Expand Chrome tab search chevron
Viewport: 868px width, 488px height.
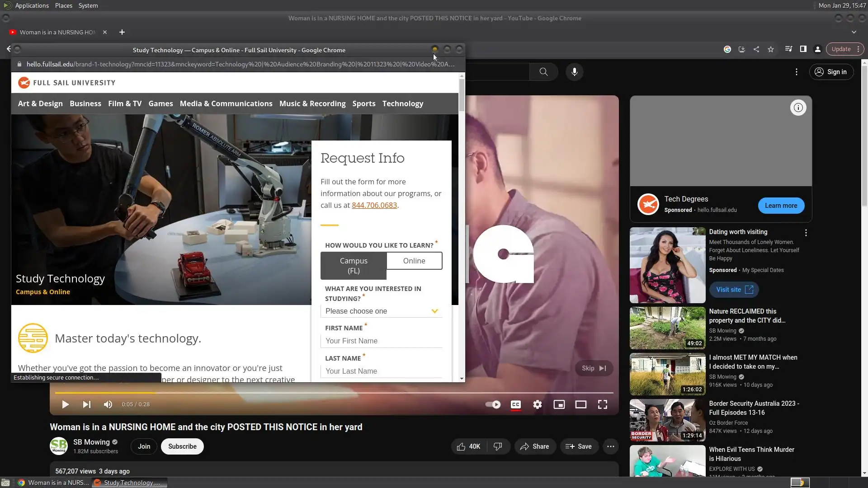click(854, 32)
